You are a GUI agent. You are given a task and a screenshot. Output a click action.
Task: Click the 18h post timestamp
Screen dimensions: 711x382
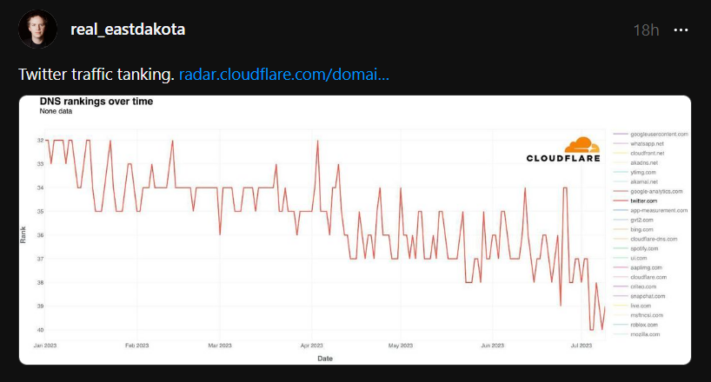pos(646,30)
